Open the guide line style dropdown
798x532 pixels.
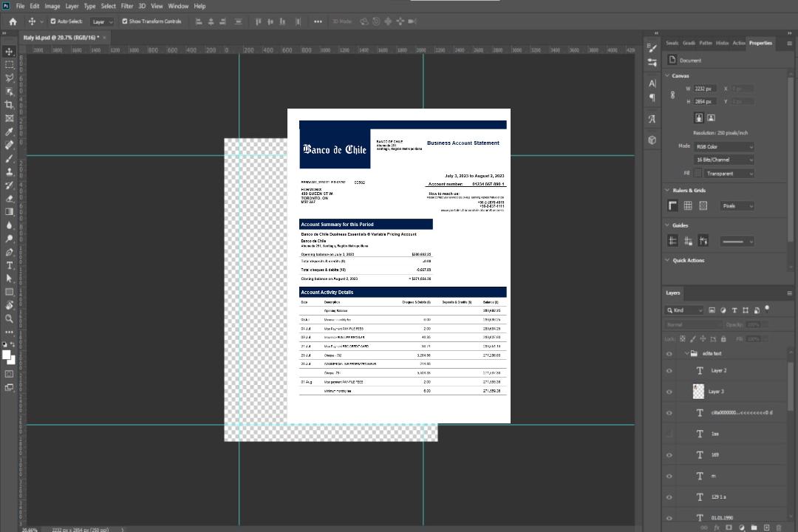click(737, 242)
